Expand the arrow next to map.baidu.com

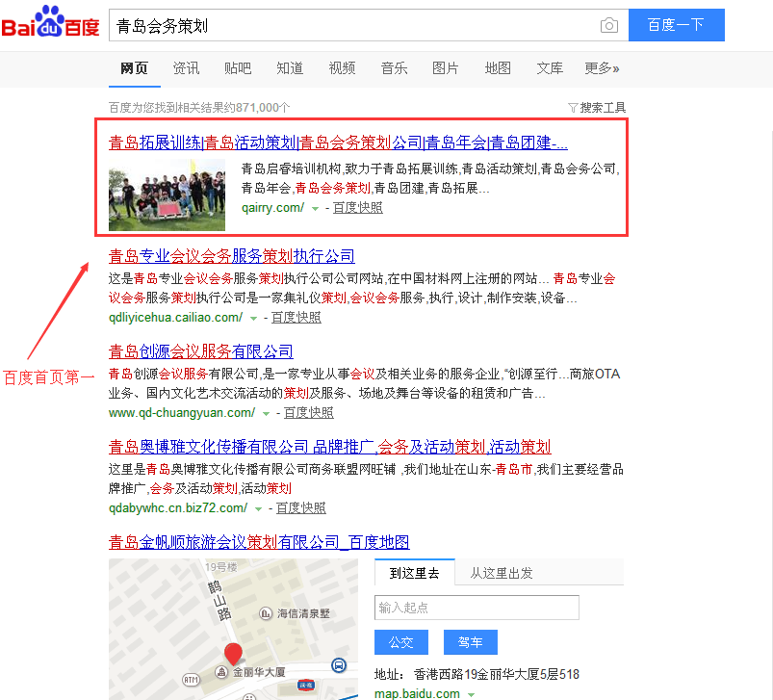[x=471, y=692]
